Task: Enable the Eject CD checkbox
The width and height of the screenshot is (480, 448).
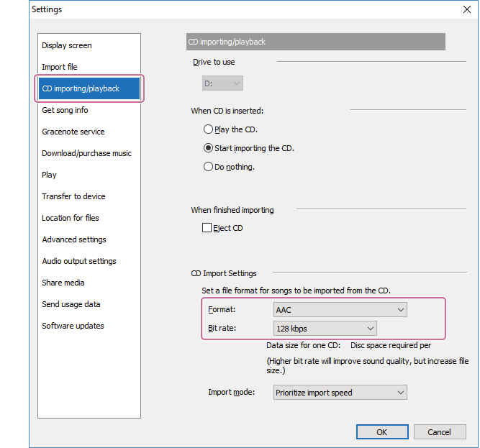Action: click(x=207, y=228)
